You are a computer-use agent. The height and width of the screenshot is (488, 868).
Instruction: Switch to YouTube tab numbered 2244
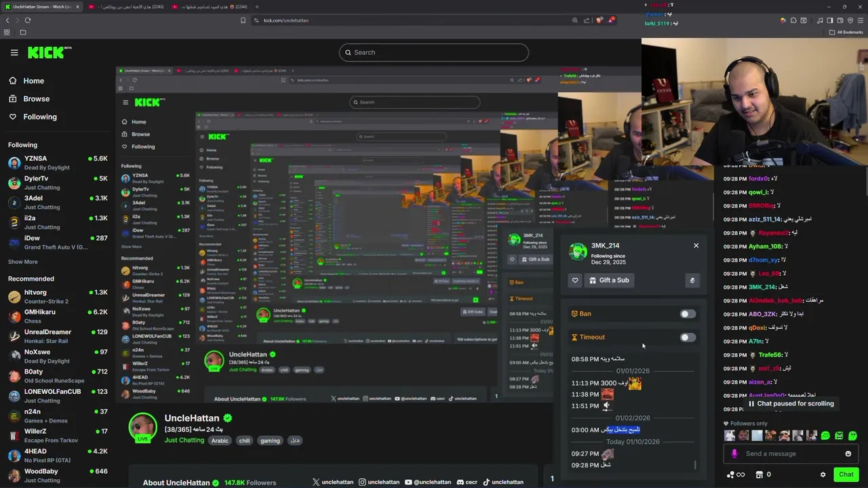click(210, 7)
